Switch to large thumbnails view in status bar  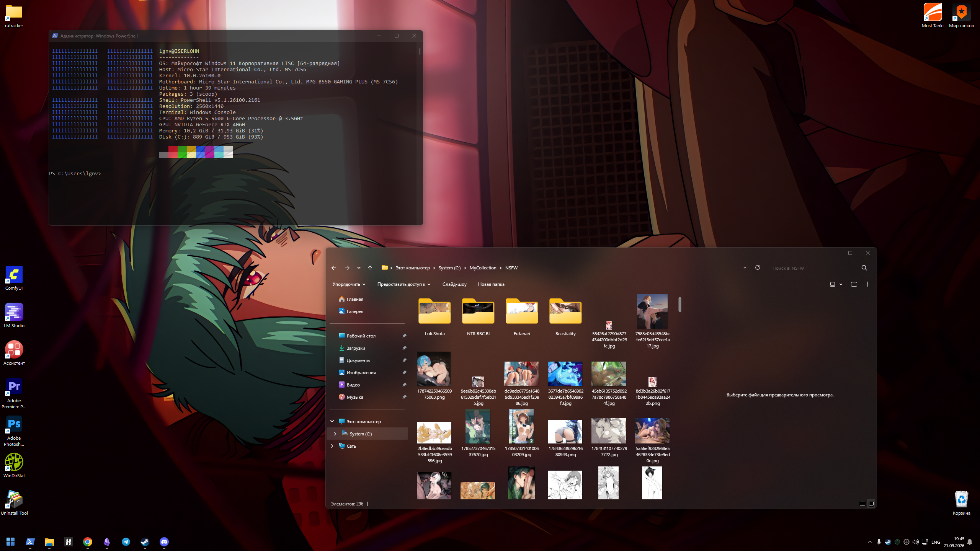[871, 504]
